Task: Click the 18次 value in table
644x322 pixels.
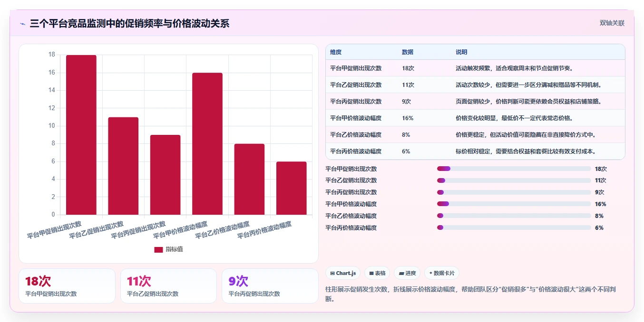Action: point(408,68)
